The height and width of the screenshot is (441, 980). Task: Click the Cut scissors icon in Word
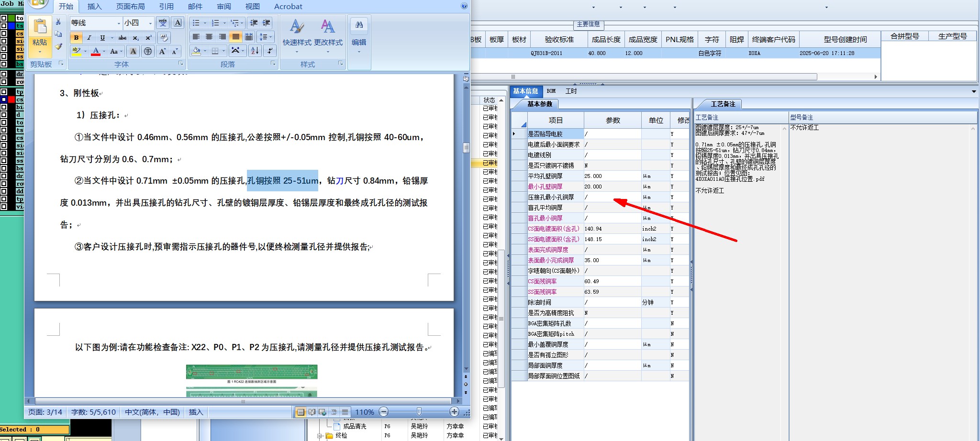point(58,22)
